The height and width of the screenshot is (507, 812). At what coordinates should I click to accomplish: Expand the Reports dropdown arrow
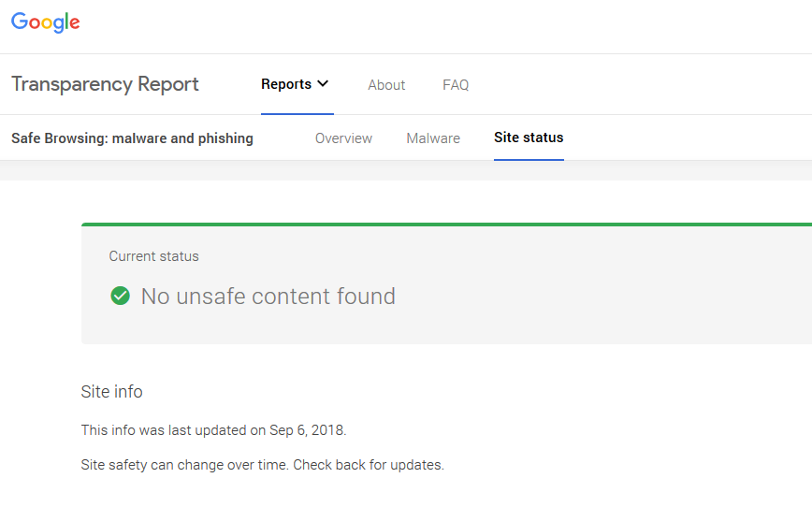324,84
